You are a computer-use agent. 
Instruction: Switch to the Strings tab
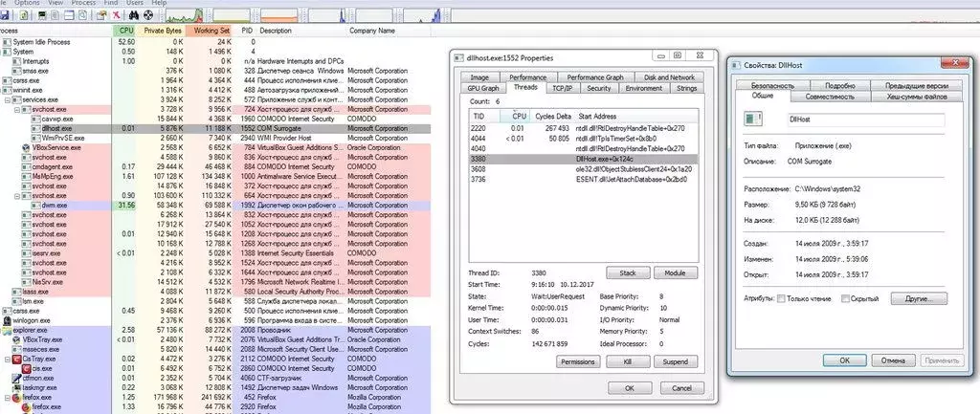coord(686,88)
